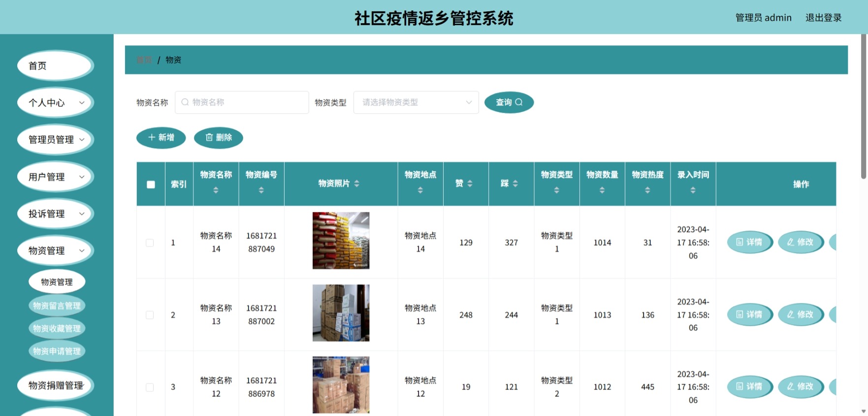This screenshot has height=416, width=868.
Task: Expand the 物资捐赠管理 sidebar menu
Action: (55, 385)
